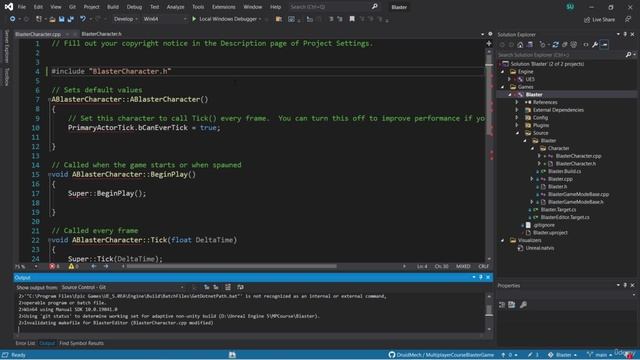
Task: Click the Output panel vertical scrollbar
Action: (x=489, y=311)
